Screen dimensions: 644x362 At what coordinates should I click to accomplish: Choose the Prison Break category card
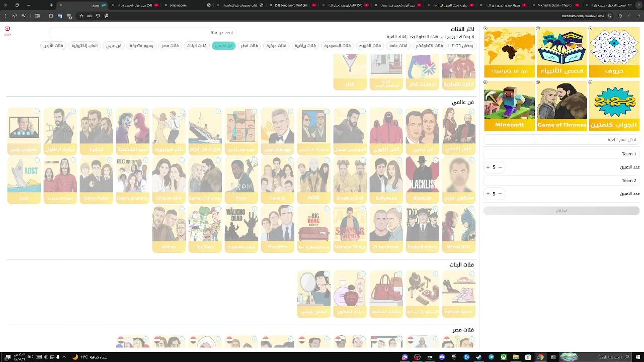[x=386, y=229]
